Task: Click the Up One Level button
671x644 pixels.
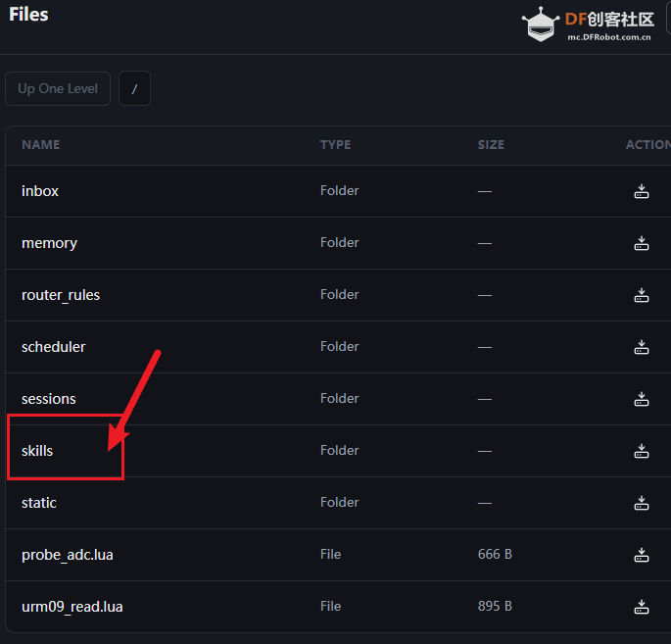Action: 58,88
